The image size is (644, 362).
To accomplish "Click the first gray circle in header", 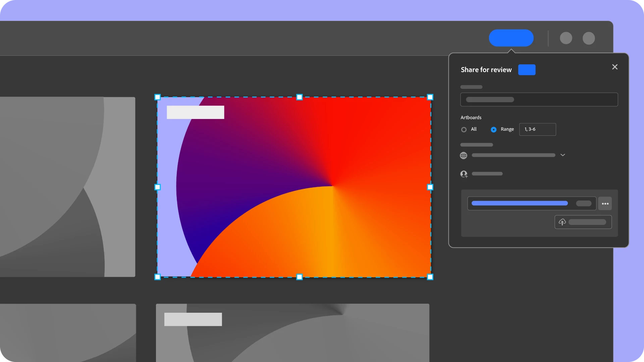I will coord(566,38).
